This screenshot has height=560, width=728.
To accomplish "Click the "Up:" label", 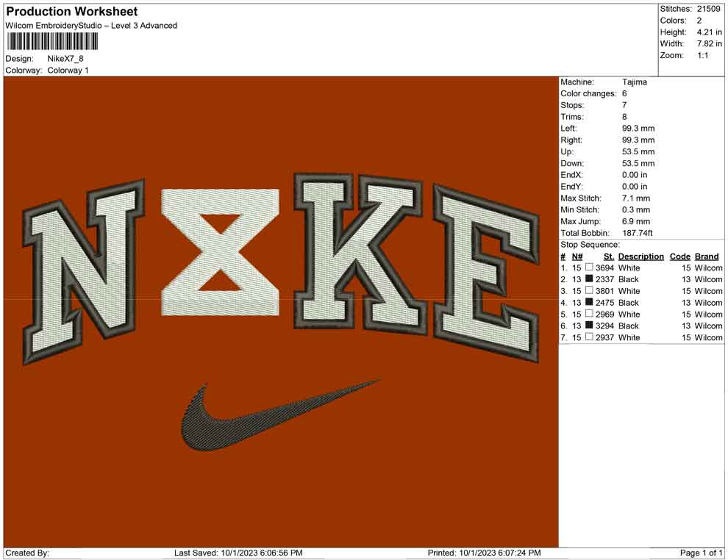I will pos(567,151).
